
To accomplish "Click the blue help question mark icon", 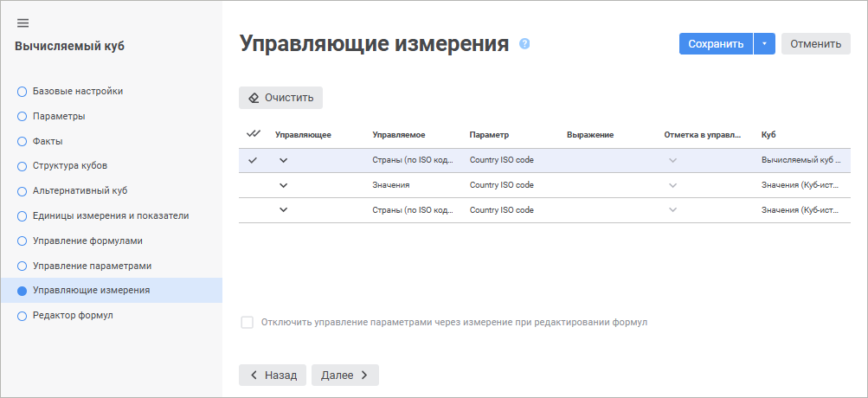I will (524, 44).
